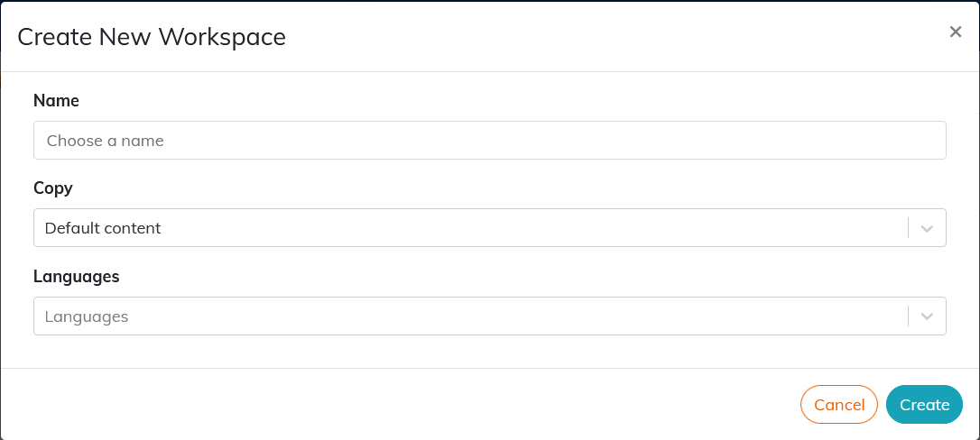Click the X icon in dialog header
This screenshot has width=980, height=440.
[x=955, y=32]
